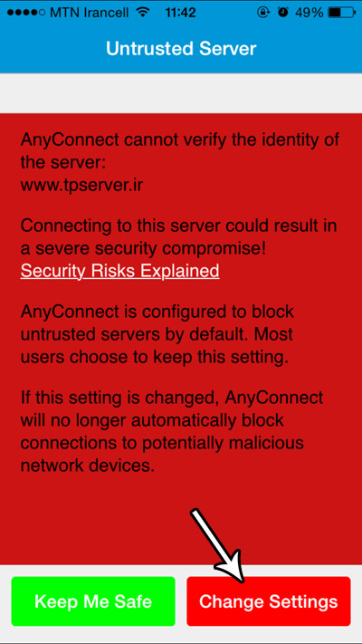Tap the MTN Irancell carrier label
This screenshot has height=644, width=362.
coord(90,13)
